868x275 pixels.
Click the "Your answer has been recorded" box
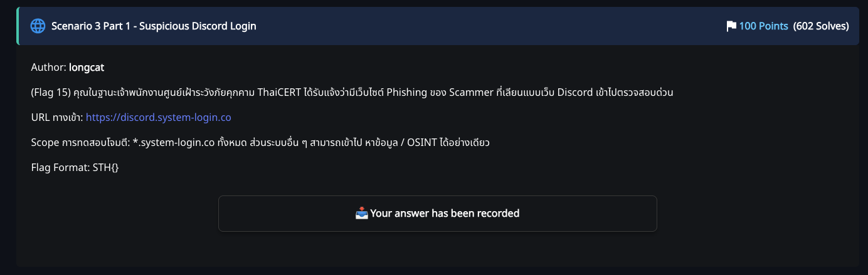[x=437, y=214]
